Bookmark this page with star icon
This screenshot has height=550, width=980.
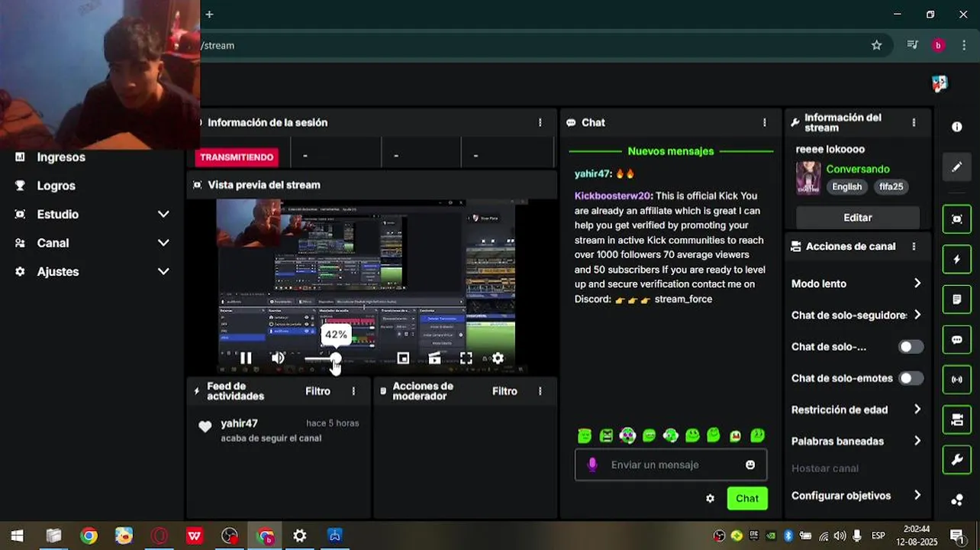[x=876, y=45]
